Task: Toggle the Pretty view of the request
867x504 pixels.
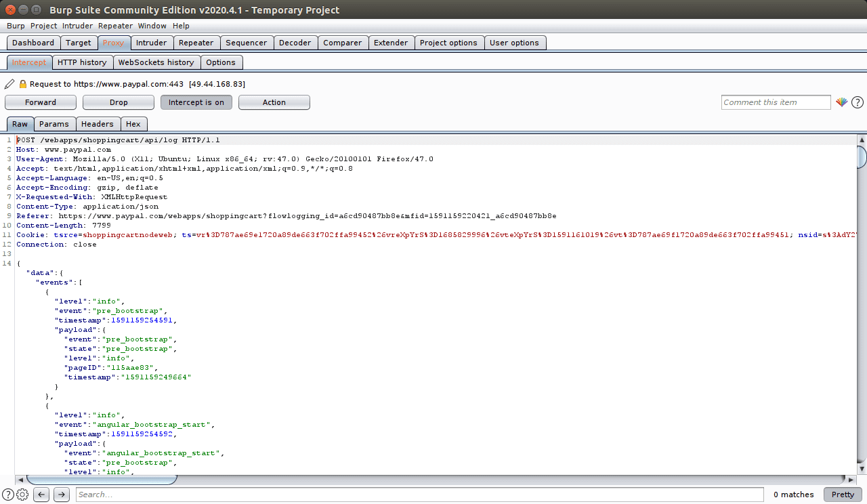Action: tap(842, 494)
